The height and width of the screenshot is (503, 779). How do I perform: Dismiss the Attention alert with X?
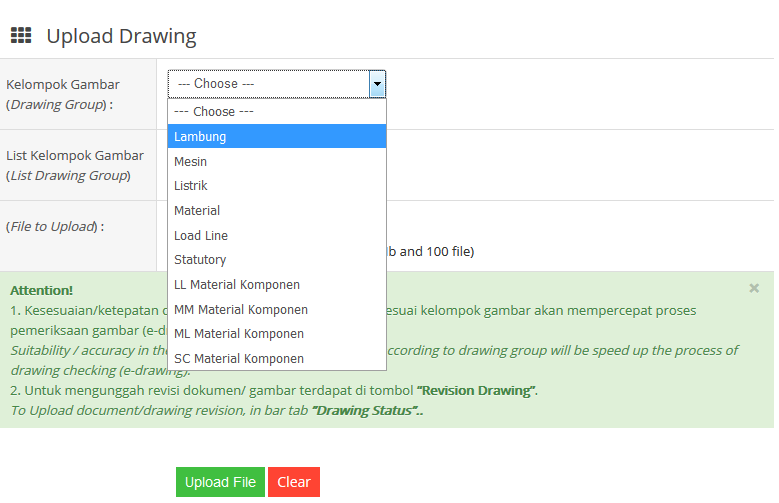point(754,288)
